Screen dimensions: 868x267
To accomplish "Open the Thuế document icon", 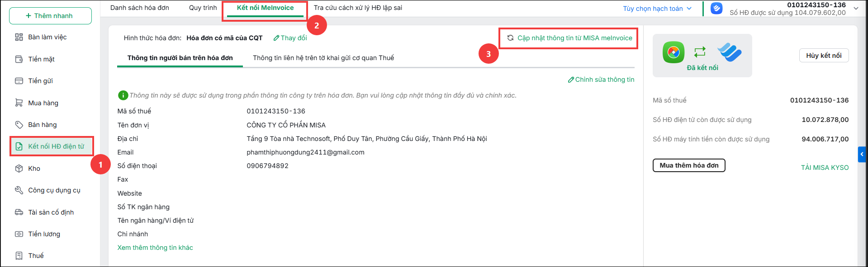I will [19, 256].
